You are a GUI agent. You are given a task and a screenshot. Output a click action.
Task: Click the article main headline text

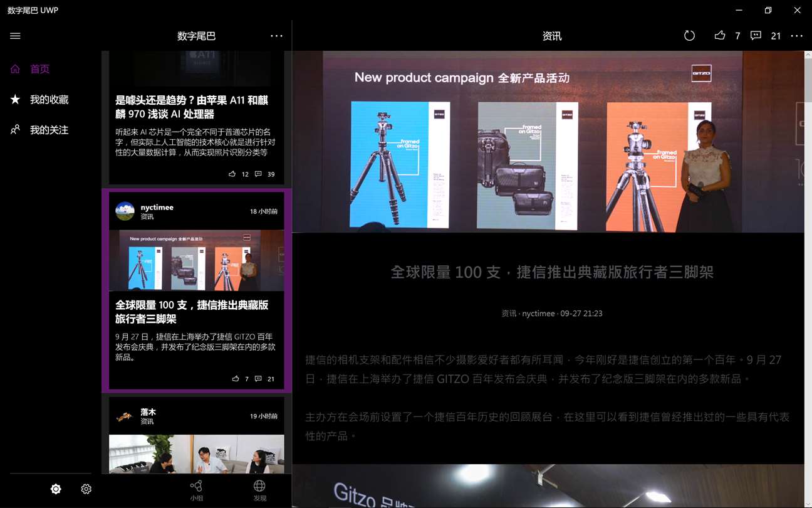552,272
